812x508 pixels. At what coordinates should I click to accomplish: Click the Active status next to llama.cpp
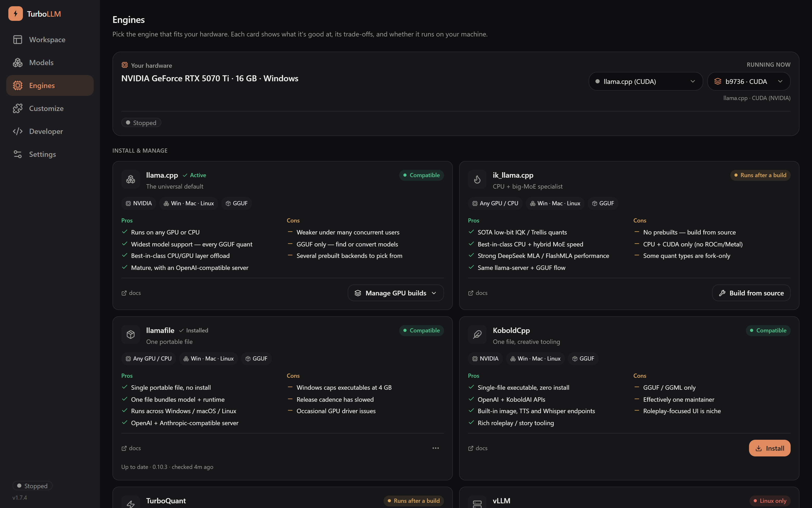coord(194,175)
